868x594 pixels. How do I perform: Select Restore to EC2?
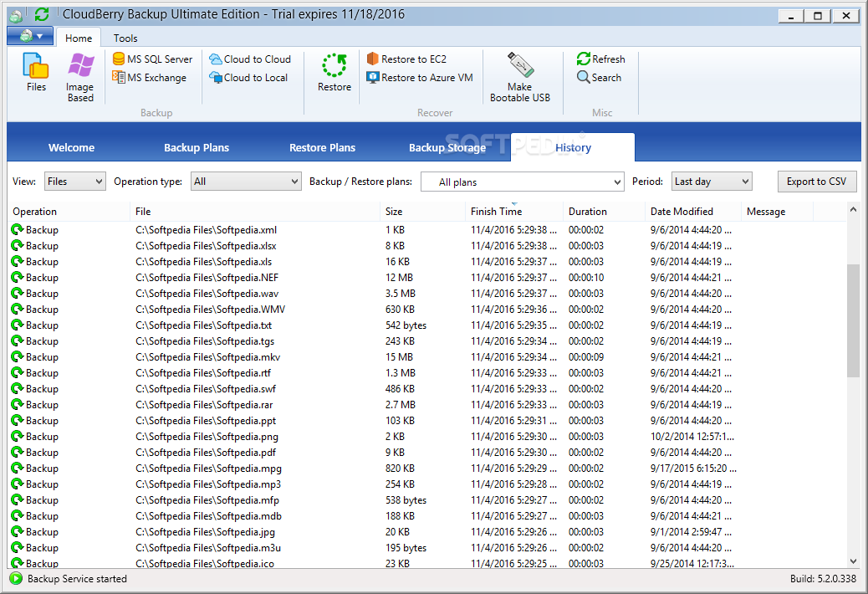(x=406, y=59)
